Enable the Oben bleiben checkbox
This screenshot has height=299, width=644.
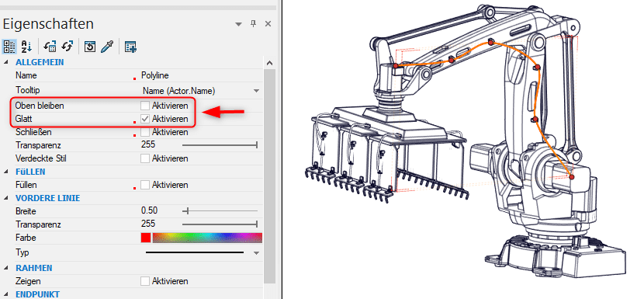pos(144,106)
